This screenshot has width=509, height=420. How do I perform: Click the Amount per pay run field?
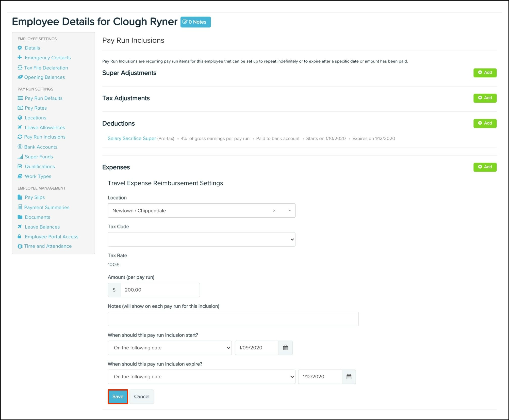coord(160,290)
